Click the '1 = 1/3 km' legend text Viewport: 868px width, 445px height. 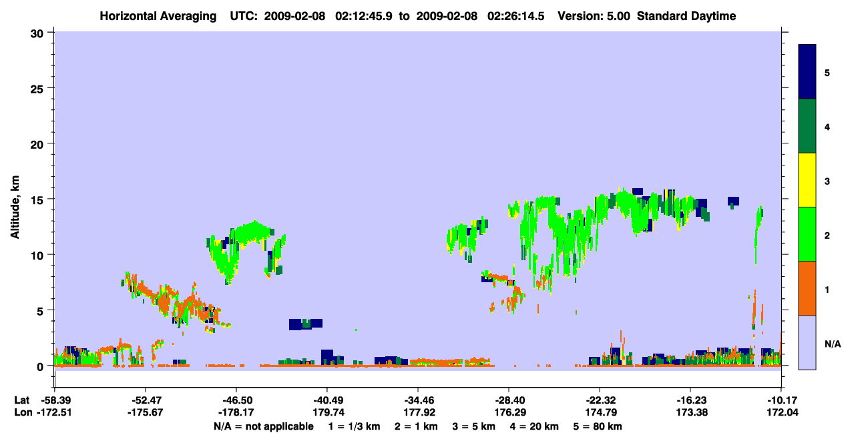pos(355,426)
